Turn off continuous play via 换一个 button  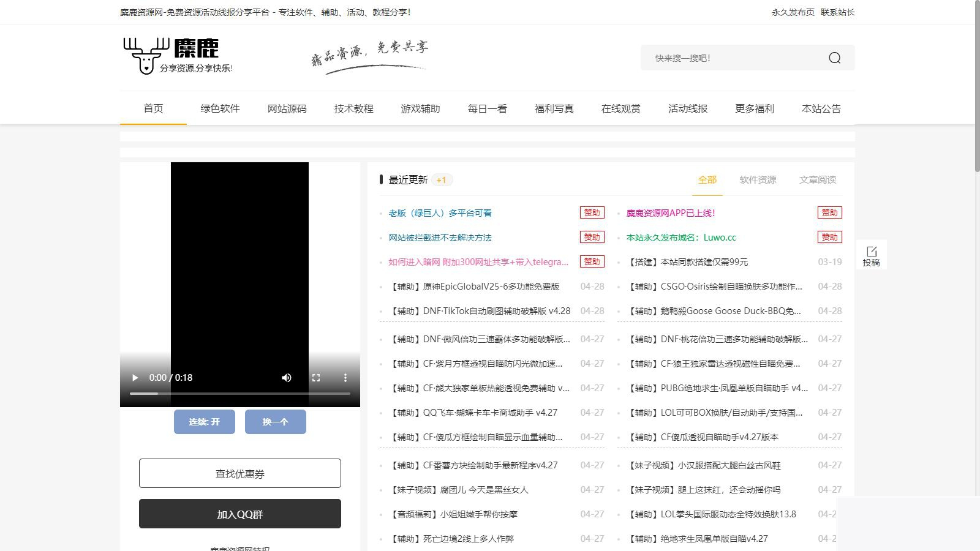tap(275, 421)
